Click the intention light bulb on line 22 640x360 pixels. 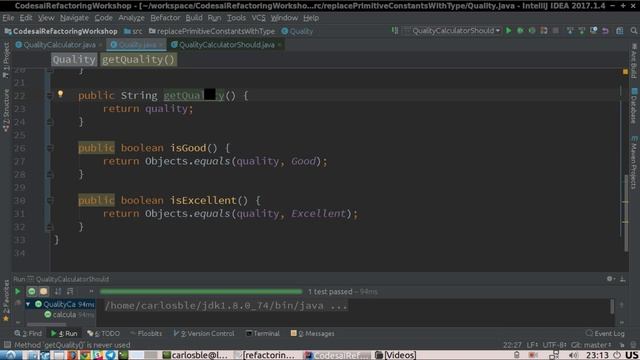(x=60, y=94)
